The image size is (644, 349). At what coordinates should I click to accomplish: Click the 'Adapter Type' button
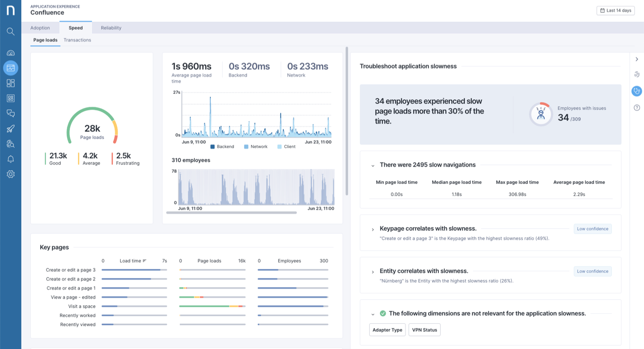pos(387,330)
